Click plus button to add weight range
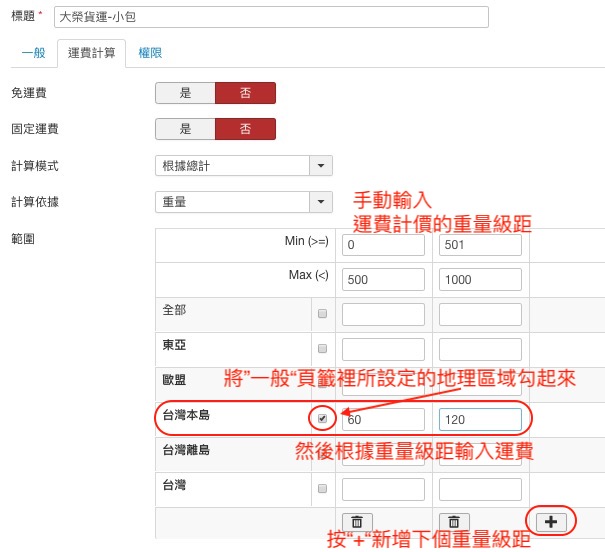 (x=550, y=521)
